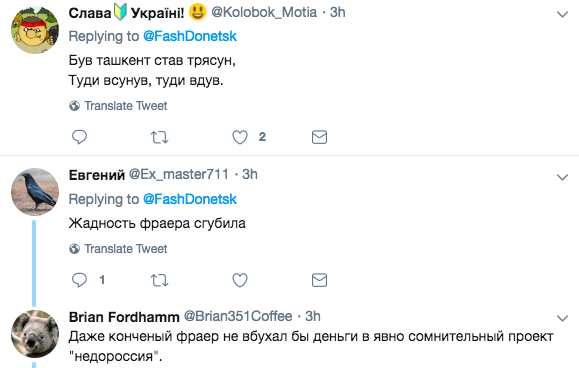579x368 pixels.
Task: Retweet the Kolobok_Motia tweet
Action: point(160,137)
